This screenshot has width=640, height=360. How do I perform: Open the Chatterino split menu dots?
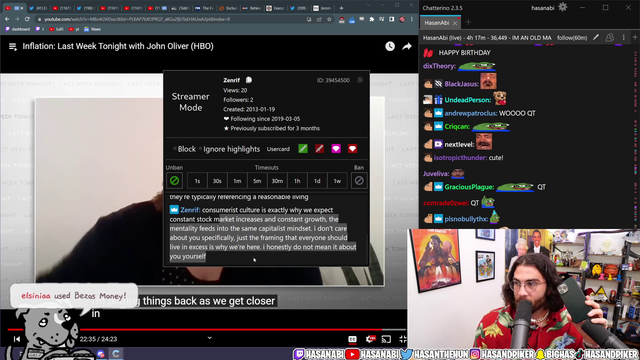pos(623,38)
